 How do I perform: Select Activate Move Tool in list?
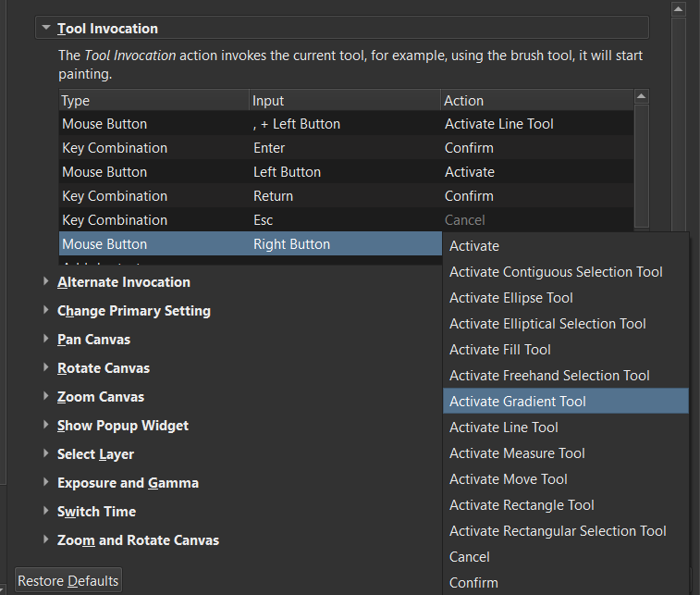point(509,479)
